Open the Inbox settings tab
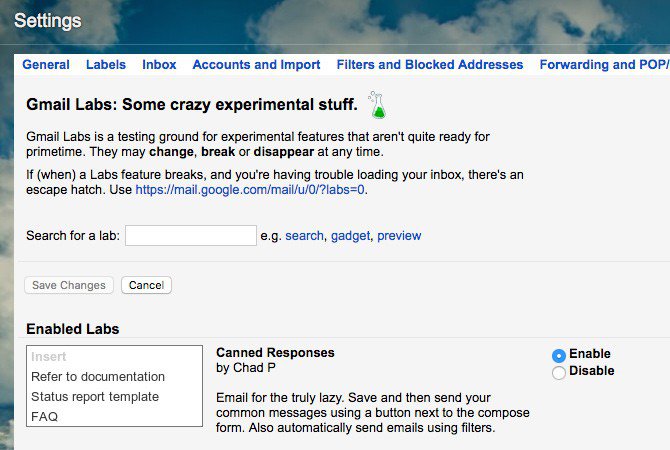Screen dimensions: 670x450 159,65
